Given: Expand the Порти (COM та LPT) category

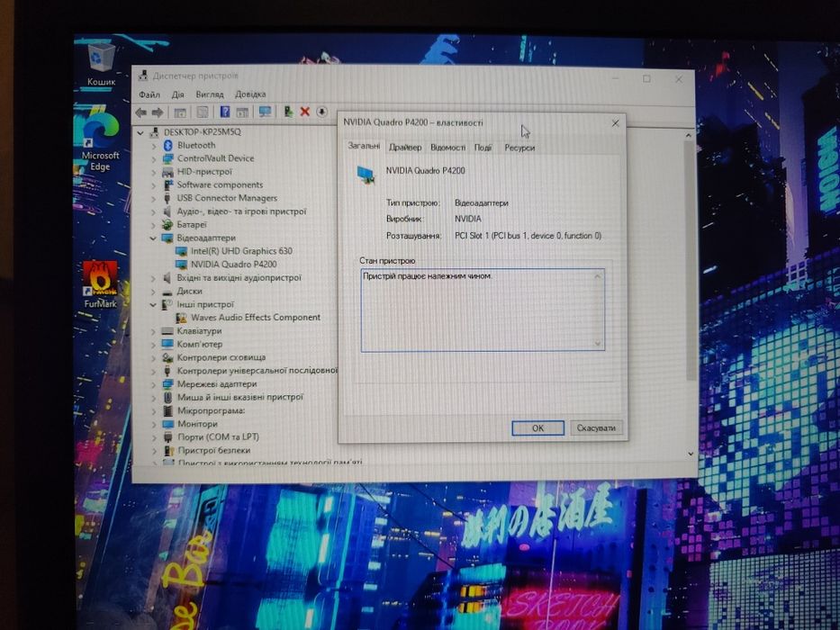Looking at the screenshot, I should 154,437.
